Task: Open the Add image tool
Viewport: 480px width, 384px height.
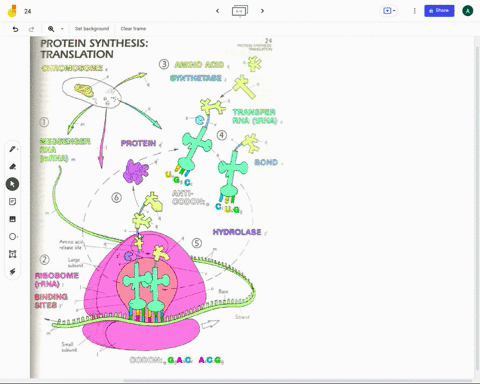Action: point(13,219)
